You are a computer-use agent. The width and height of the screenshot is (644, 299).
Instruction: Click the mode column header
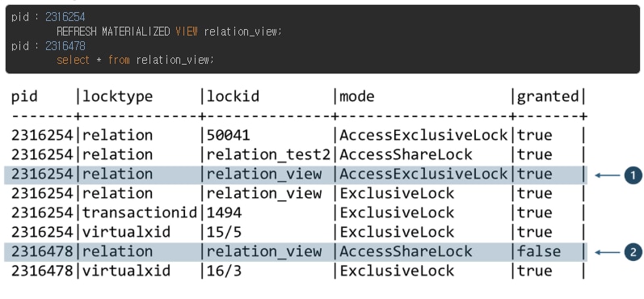(x=357, y=97)
